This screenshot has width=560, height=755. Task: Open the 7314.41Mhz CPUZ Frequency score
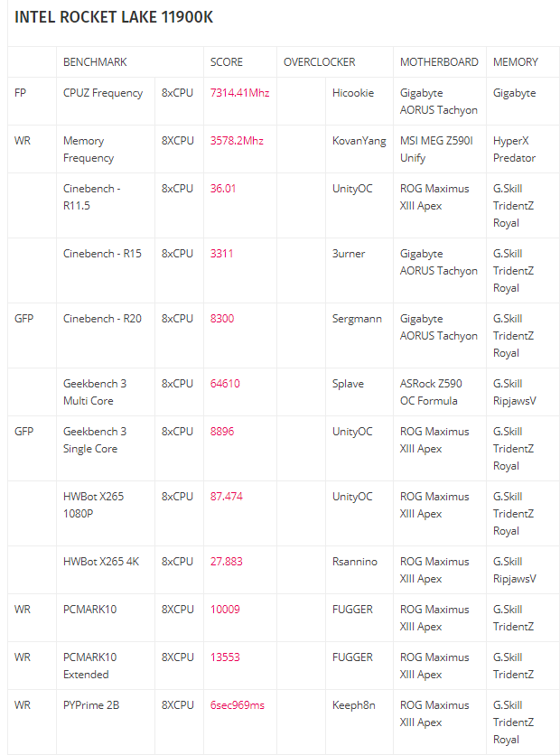click(239, 93)
